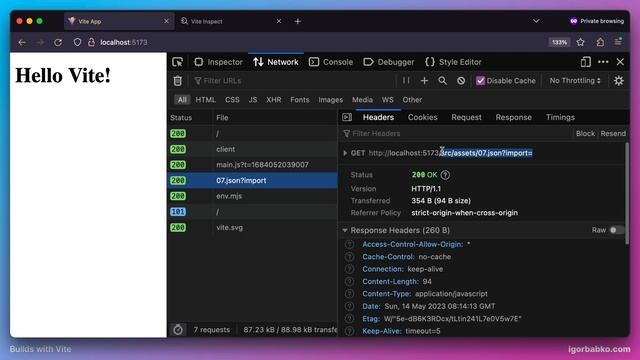Image resolution: width=640 pixels, height=360 pixels.
Task: Click the localhost:5173 address bar
Action: (x=124, y=42)
